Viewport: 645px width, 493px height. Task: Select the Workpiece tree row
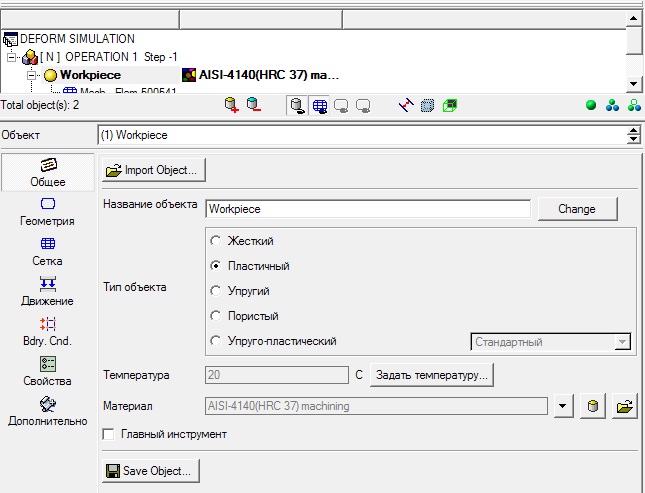[90, 75]
